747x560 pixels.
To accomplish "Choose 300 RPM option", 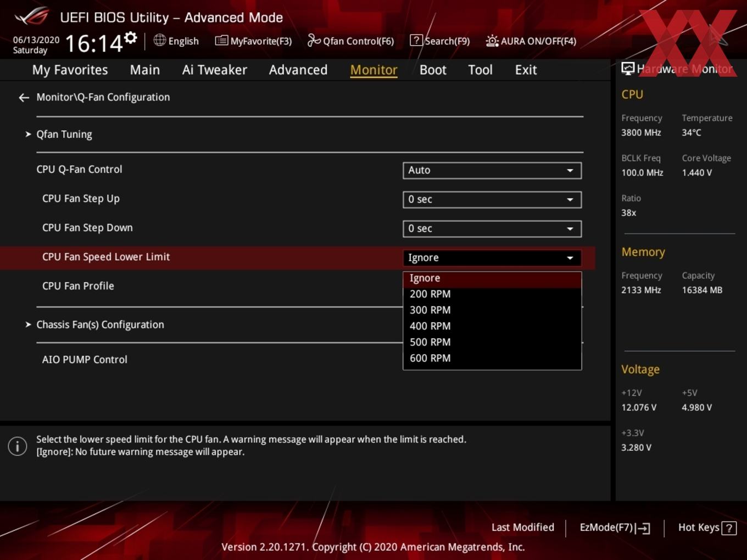I will pos(492,310).
